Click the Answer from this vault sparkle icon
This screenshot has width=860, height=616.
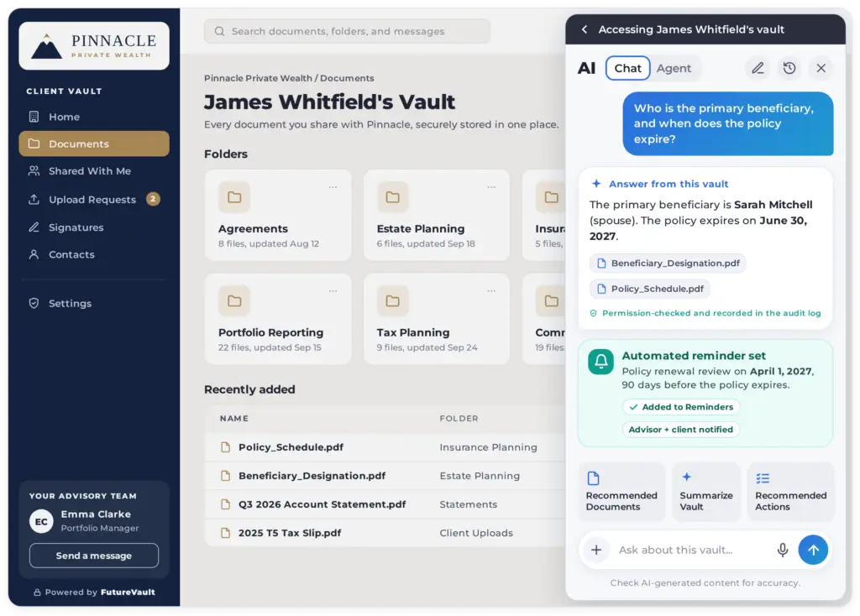click(x=596, y=184)
